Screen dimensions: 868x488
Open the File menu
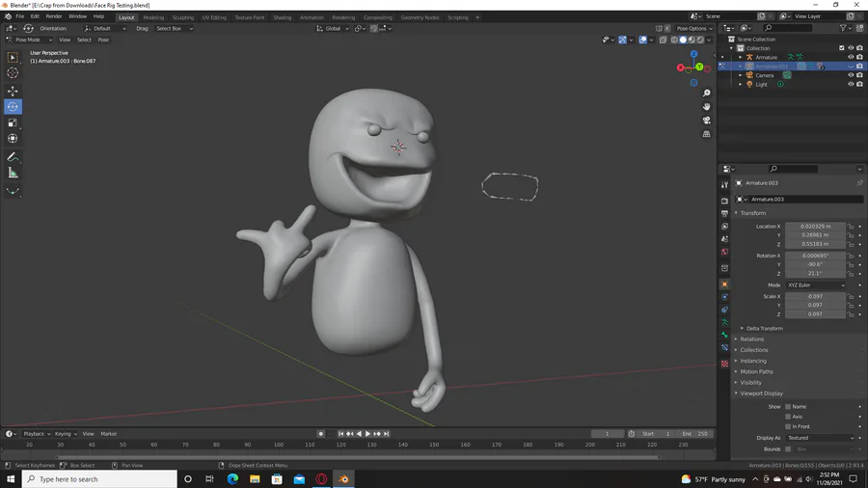tap(20, 16)
